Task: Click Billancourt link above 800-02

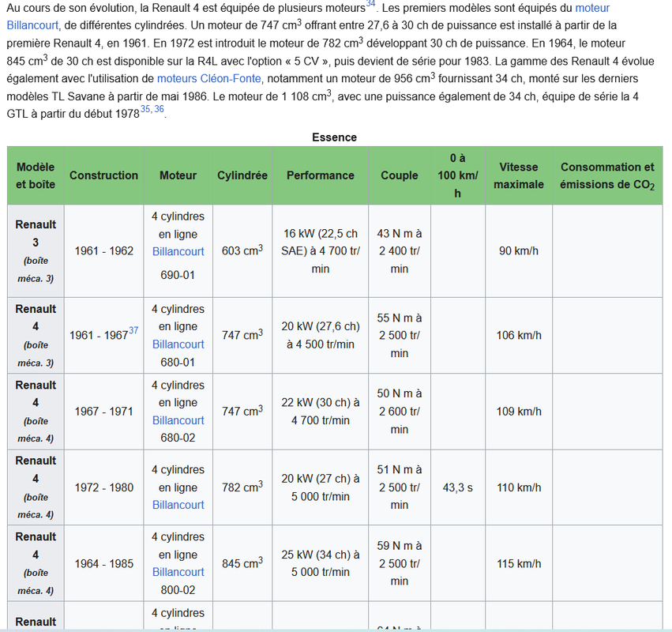Action: (x=178, y=572)
